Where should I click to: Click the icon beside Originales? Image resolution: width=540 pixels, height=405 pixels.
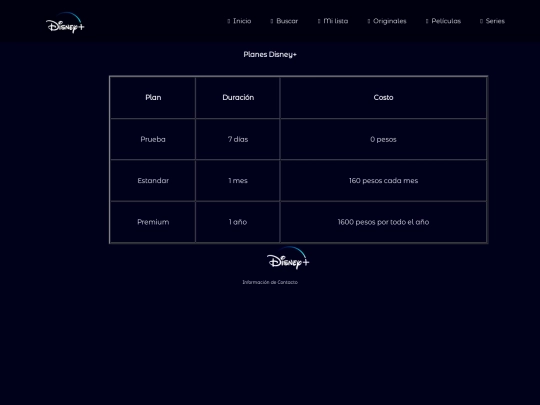(368, 21)
